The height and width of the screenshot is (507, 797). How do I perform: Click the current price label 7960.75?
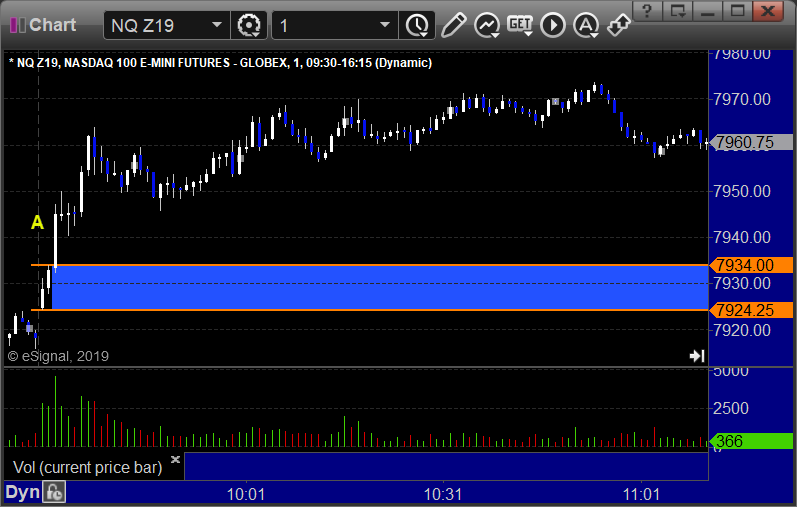tap(752, 142)
